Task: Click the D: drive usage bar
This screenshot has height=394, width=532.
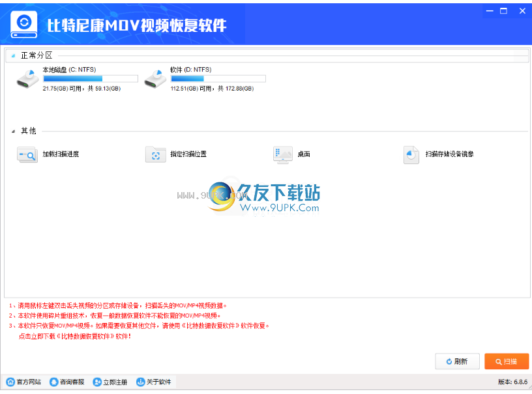Action: [218, 79]
